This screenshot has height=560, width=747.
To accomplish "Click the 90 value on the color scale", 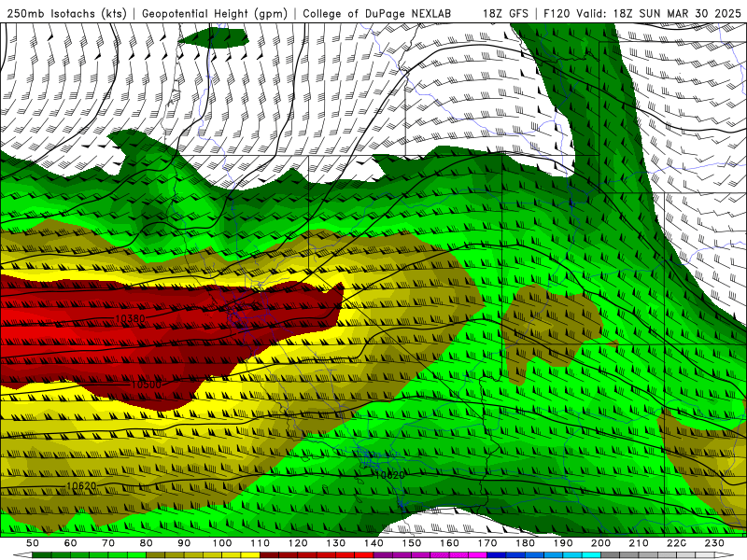I will click(184, 543).
